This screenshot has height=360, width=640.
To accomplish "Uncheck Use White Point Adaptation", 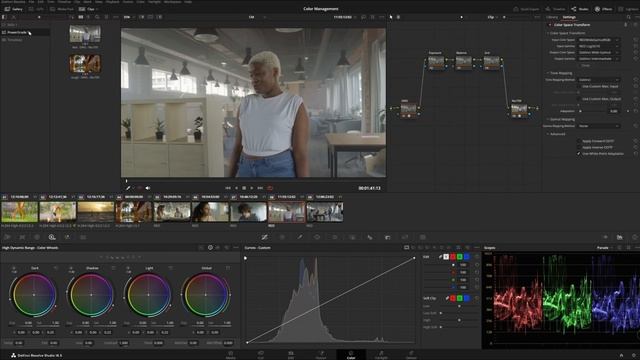I will 579,153.
